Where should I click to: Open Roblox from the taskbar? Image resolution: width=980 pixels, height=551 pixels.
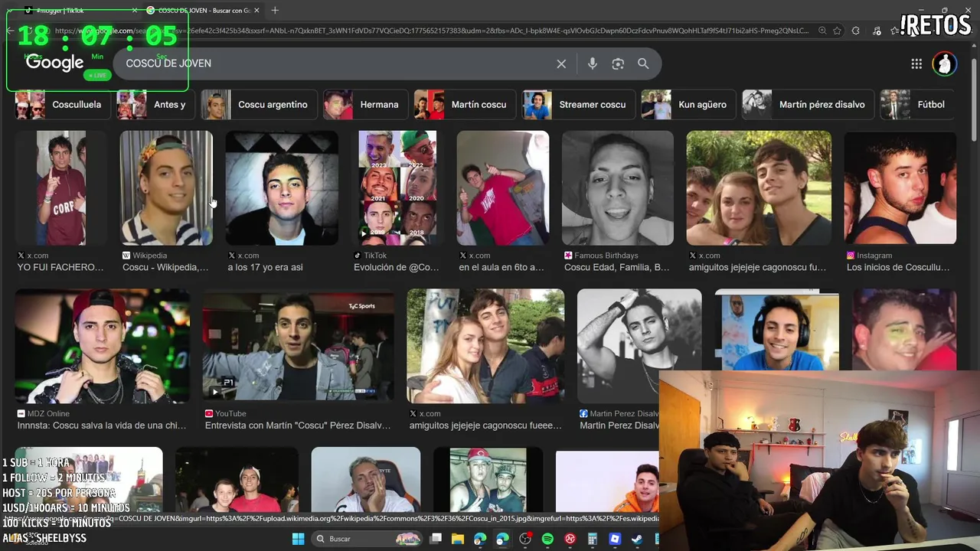point(615,539)
